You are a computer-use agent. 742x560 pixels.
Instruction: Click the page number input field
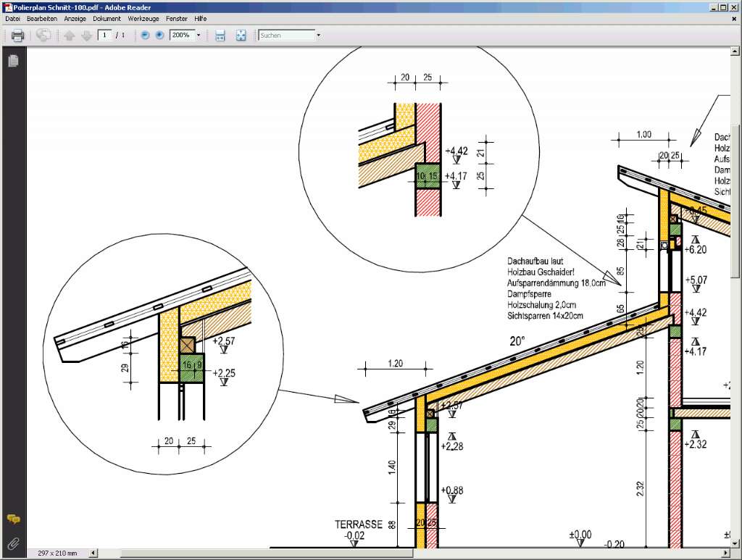[105, 35]
